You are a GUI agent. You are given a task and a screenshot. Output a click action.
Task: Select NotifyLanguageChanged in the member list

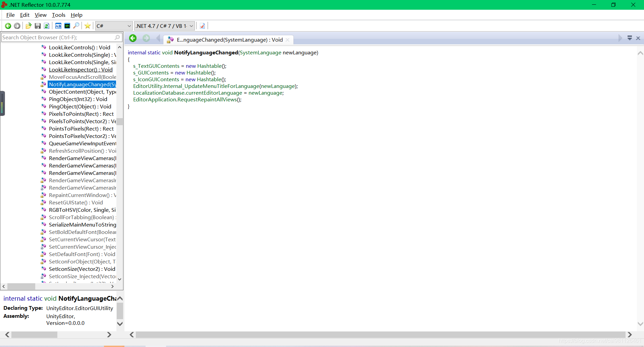pos(82,84)
